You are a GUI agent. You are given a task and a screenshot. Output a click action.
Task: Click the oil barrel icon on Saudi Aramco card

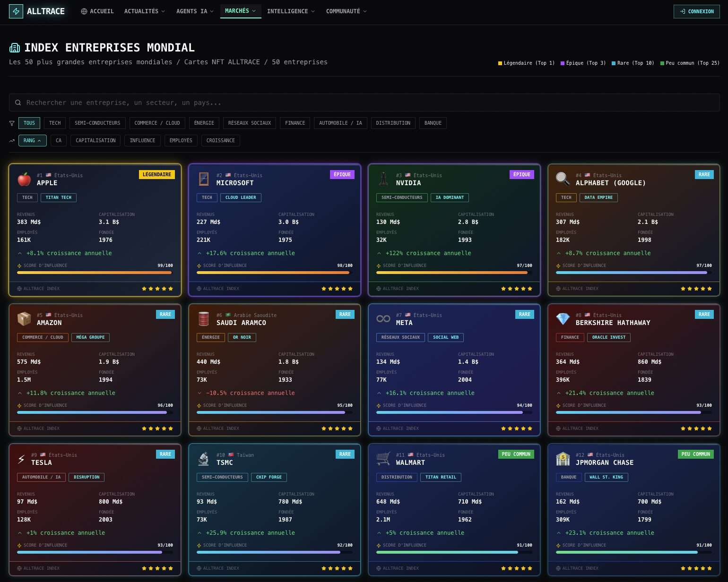click(x=204, y=319)
